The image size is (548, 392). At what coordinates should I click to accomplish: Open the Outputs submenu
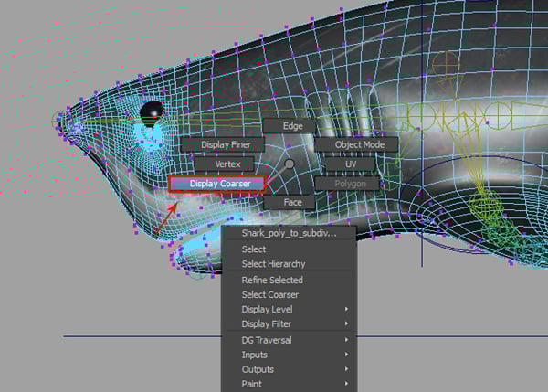pyautogui.click(x=289, y=369)
